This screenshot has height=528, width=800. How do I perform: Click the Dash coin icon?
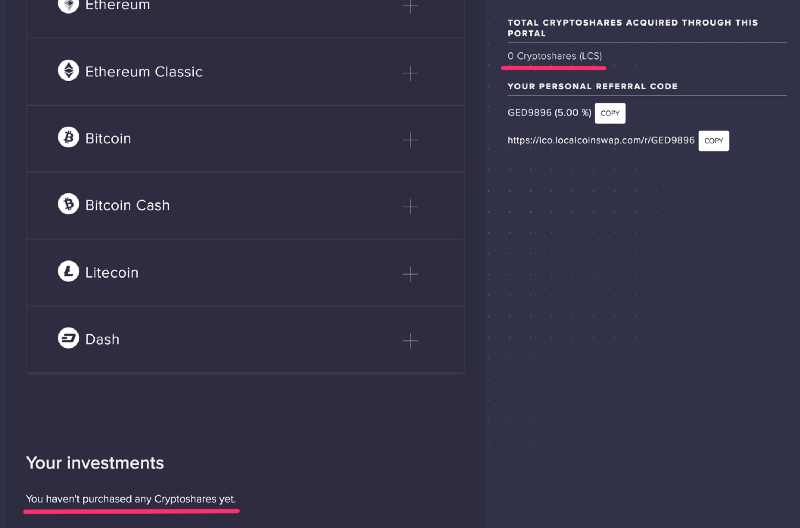pos(68,338)
